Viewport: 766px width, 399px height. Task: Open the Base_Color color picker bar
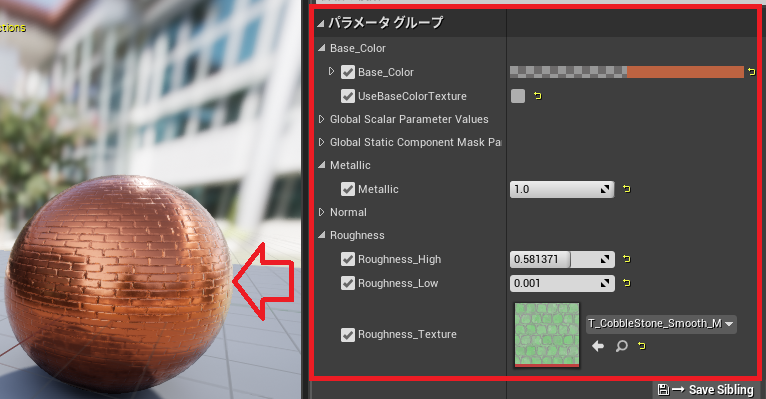pyautogui.click(x=627, y=72)
